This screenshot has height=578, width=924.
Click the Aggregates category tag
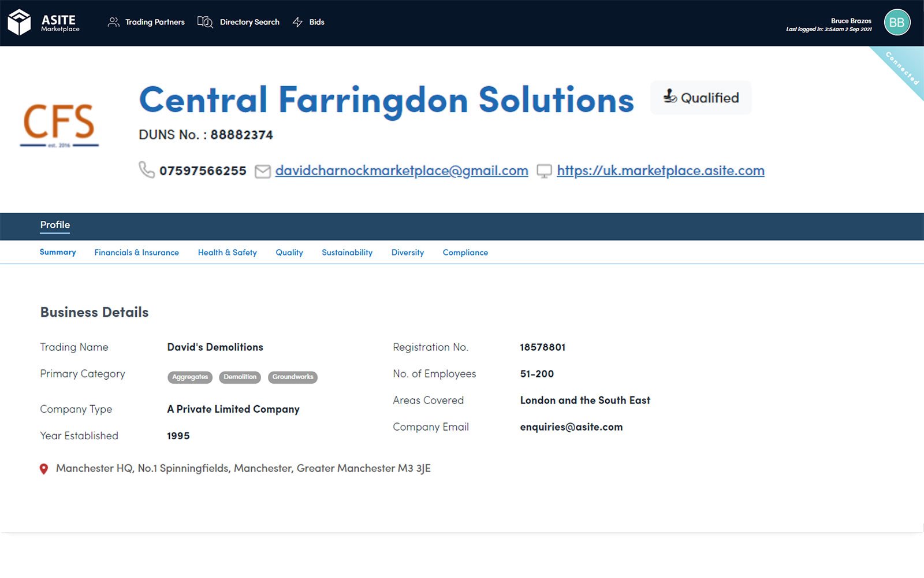coord(190,377)
